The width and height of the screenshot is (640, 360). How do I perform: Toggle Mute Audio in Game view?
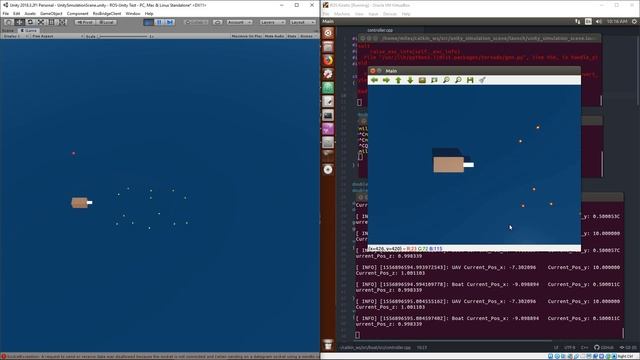[x=274, y=36]
